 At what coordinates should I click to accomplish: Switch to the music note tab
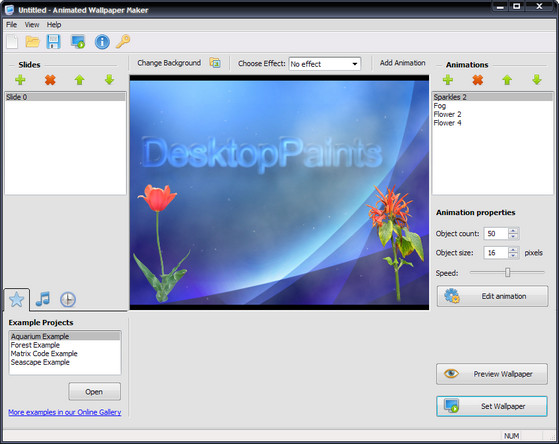pos(43,299)
